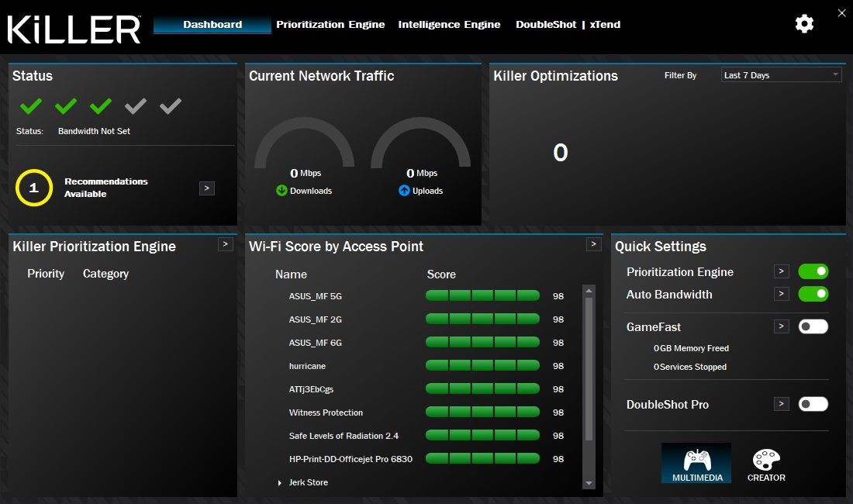This screenshot has width=853, height=504.
Task: Toggle the Auto Bandwidth switch off
Action: point(813,294)
